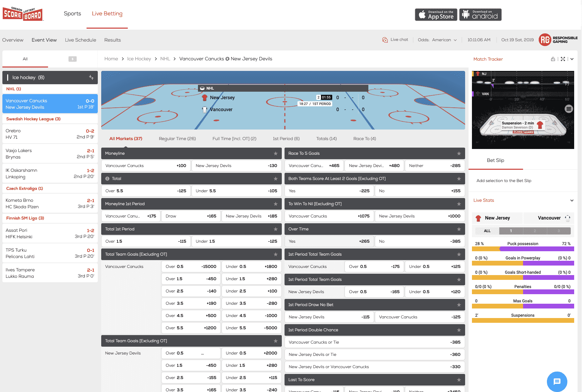Screen dimensions: 582x392
Task: Click the Match Tracker fullscreen icon
Action: click(563, 59)
